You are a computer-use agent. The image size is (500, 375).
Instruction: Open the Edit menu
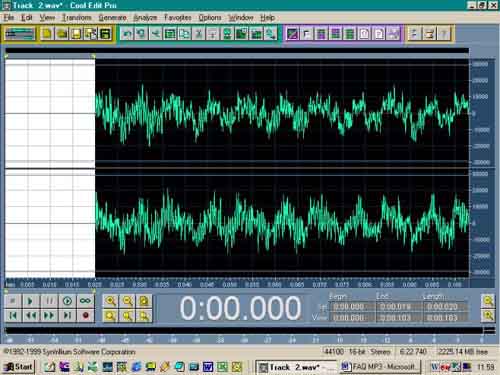tap(27, 17)
